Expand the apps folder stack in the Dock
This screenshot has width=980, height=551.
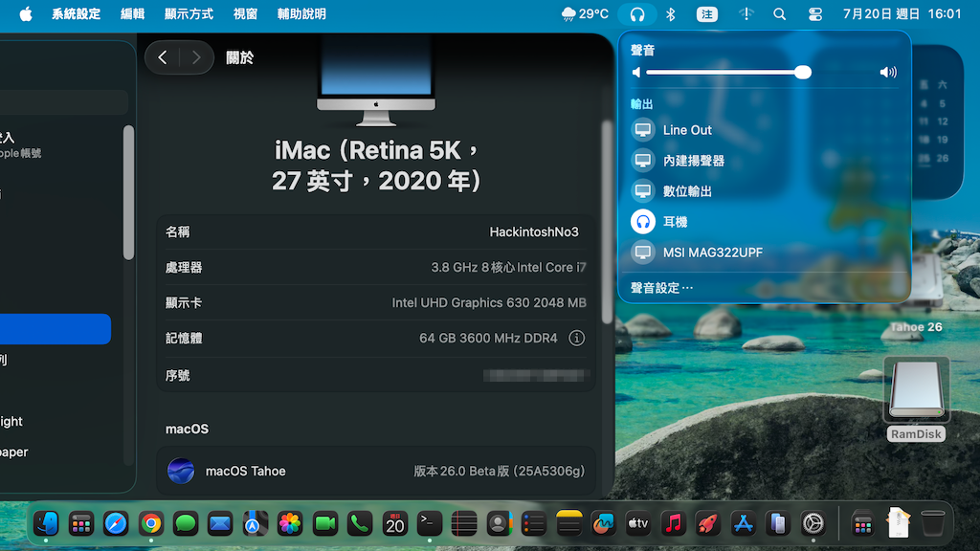tap(862, 523)
